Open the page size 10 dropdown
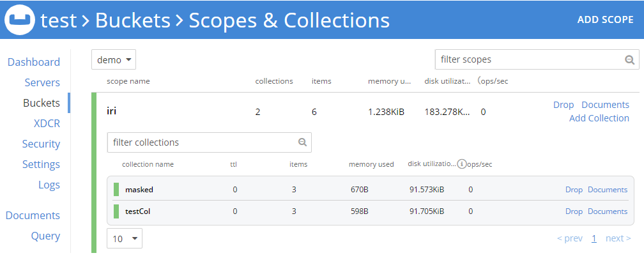644x260 pixels. click(x=125, y=239)
